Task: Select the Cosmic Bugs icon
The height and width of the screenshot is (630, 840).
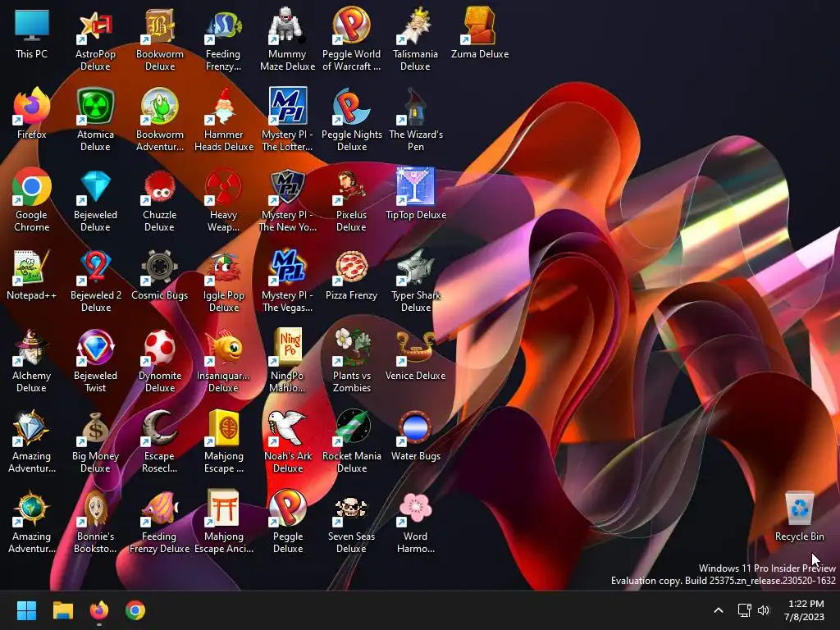Action: click(x=160, y=267)
